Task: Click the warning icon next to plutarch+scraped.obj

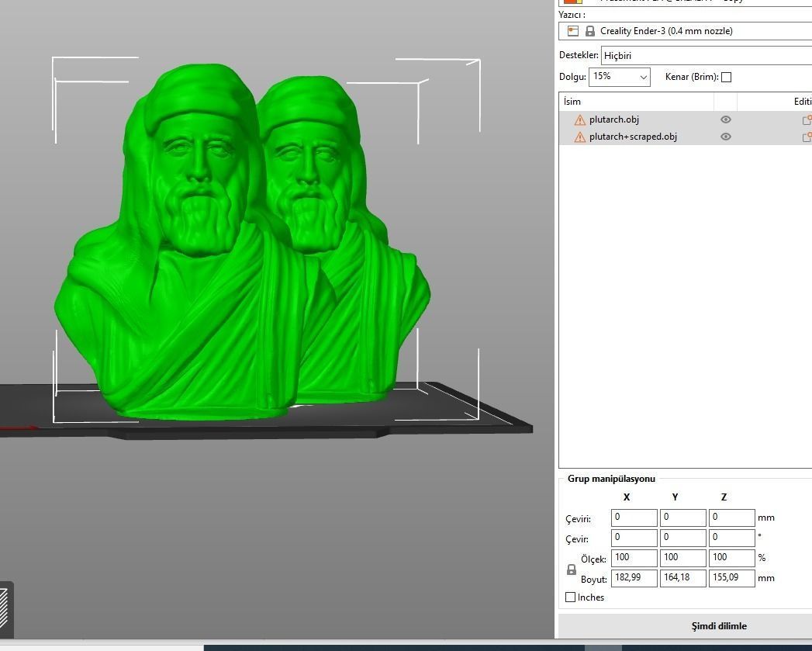Action: (580, 137)
